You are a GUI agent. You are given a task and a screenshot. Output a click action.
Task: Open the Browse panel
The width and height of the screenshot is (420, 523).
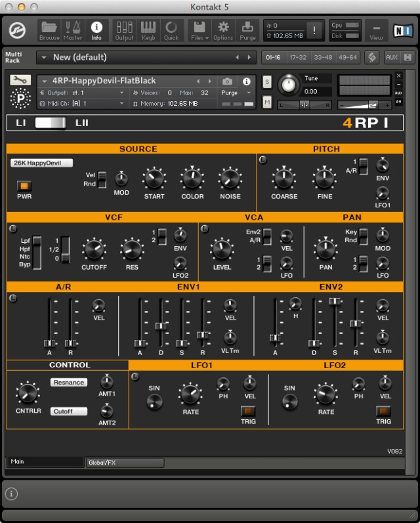click(x=49, y=30)
